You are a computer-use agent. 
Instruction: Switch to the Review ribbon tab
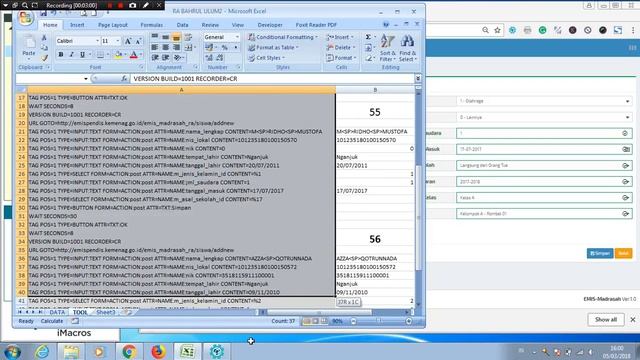click(210, 25)
